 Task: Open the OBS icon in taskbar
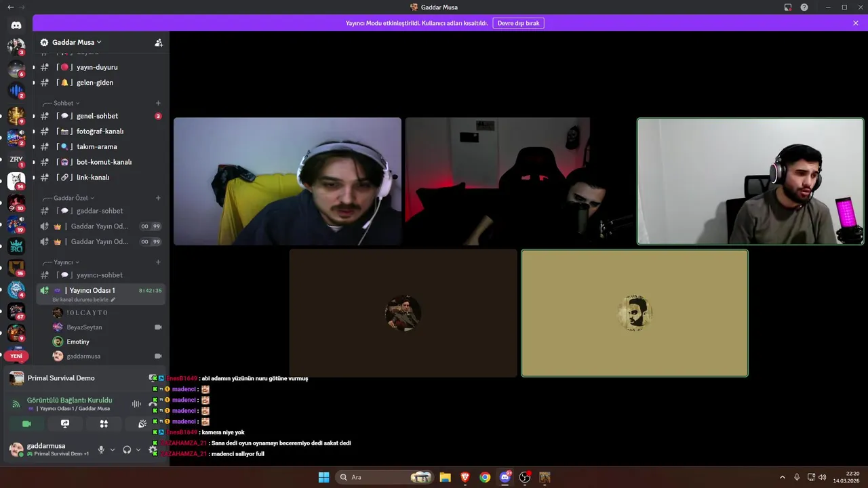tap(525, 477)
